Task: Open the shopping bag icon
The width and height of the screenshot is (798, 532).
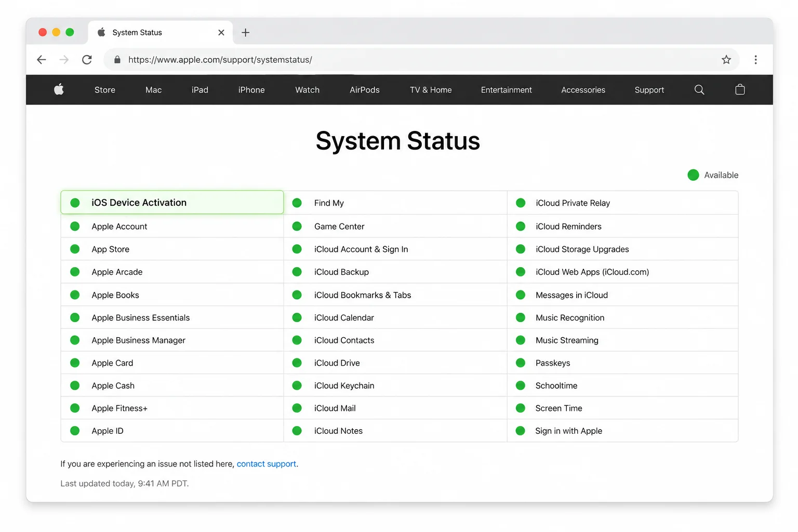Action: point(740,89)
